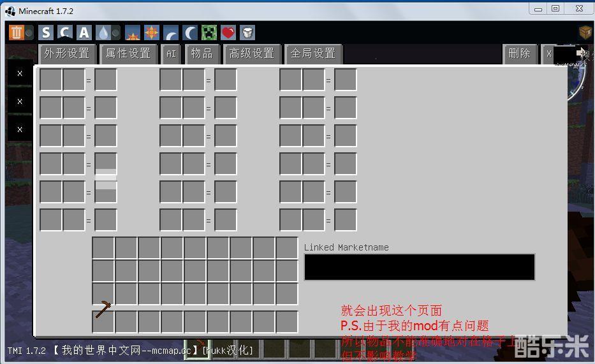Heal the player with the red heart icon
Viewport: 595px width, 364px height.
[x=228, y=33]
